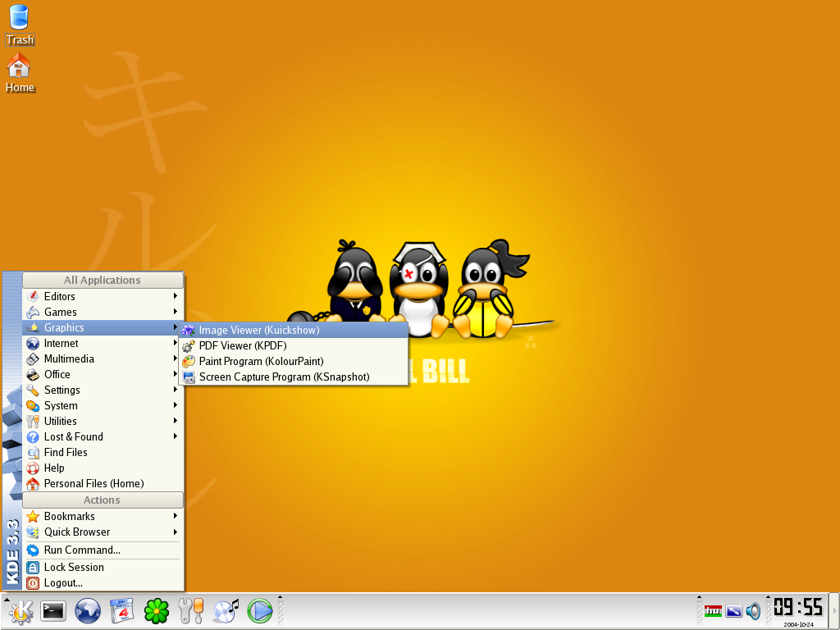Click Lock Session in the K Menu
Image resolution: width=840 pixels, height=630 pixels.
[103, 568]
